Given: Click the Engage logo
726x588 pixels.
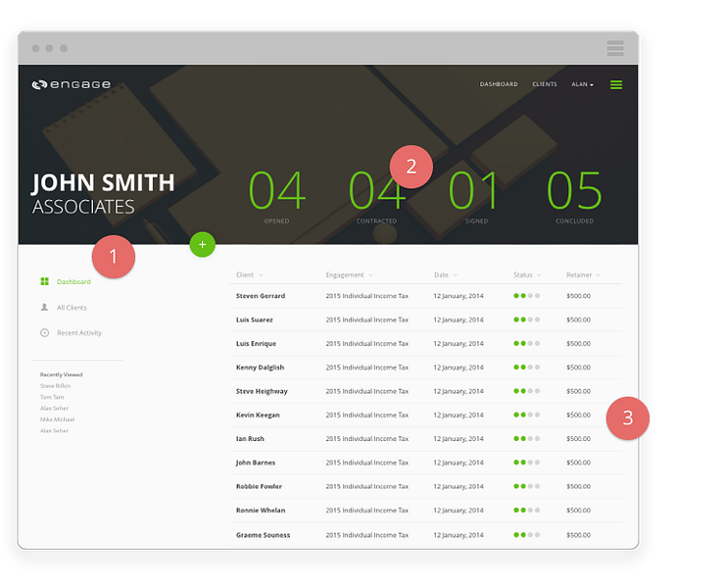Looking at the screenshot, I should (72, 84).
